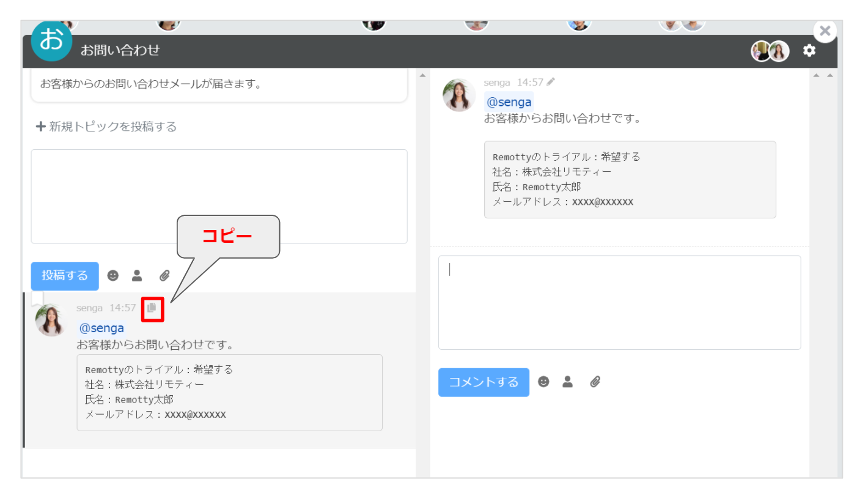Close the お問い合わせ panel
Viewport: 868px width, 504px height.
825,31
